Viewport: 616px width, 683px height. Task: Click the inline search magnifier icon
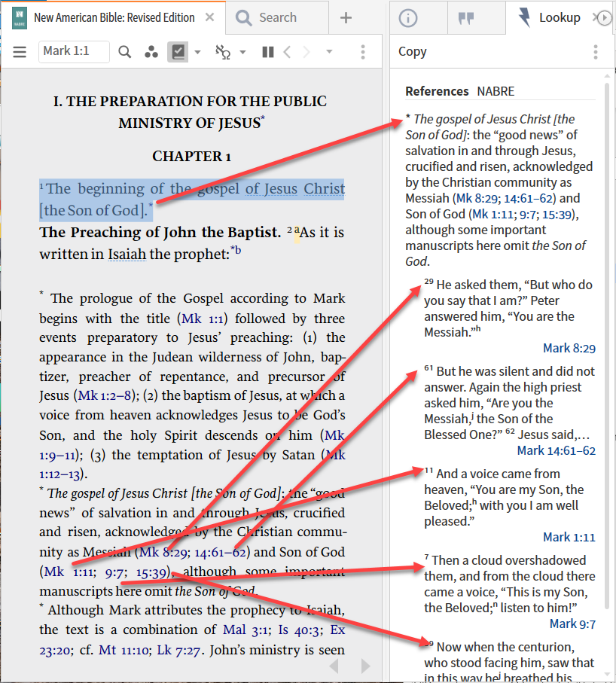pyautogui.click(x=124, y=52)
